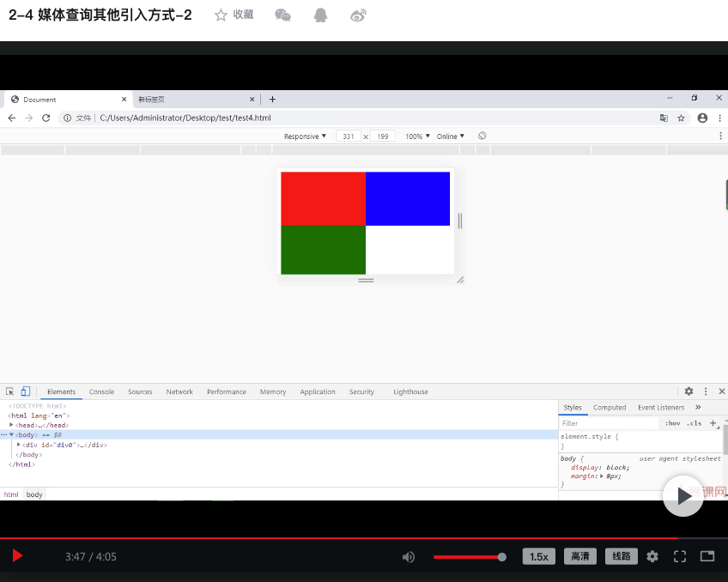Click the small play button in control bar
Screen dimensions: 728x582
18,555
